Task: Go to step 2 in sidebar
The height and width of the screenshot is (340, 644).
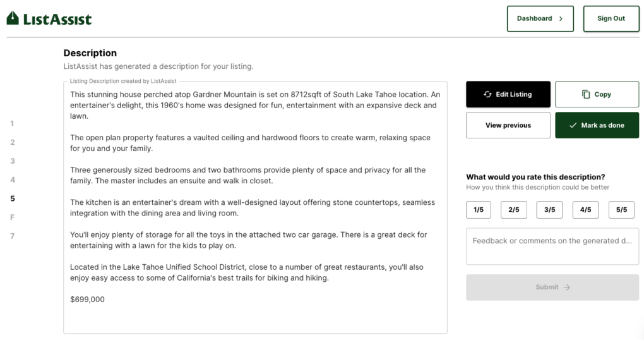Action: (x=12, y=142)
